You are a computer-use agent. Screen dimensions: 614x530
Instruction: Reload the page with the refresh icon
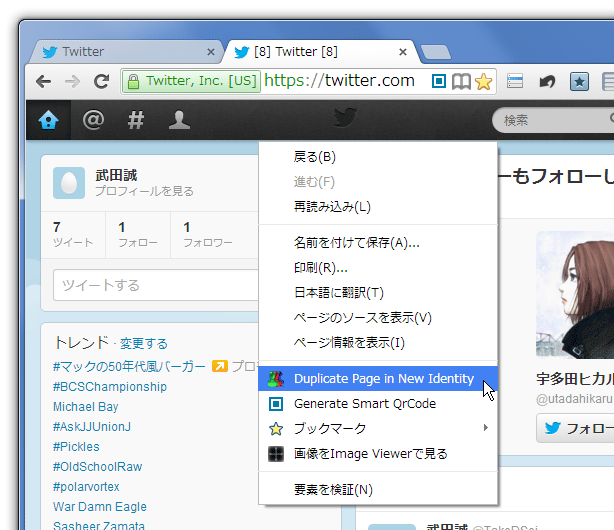tap(101, 81)
